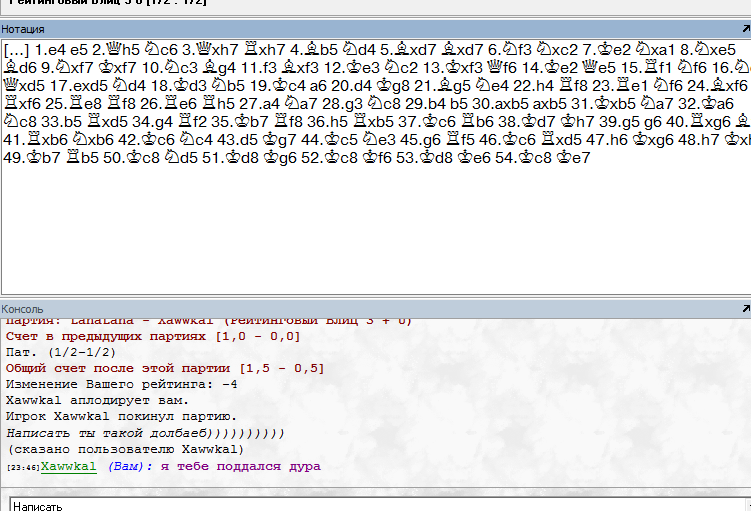Click 'Изменение Вашего рейтинга: -4' line
This screenshot has width=751, height=511.
coord(121,385)
